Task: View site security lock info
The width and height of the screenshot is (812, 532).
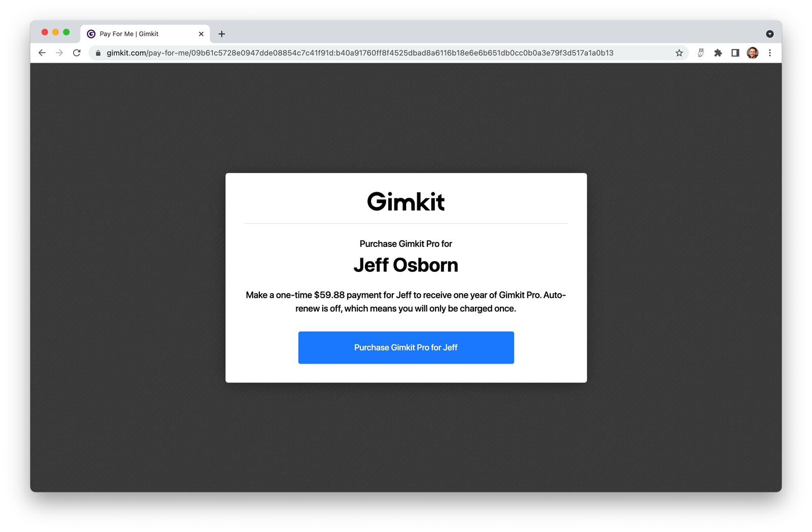Action: pos(98,53)
